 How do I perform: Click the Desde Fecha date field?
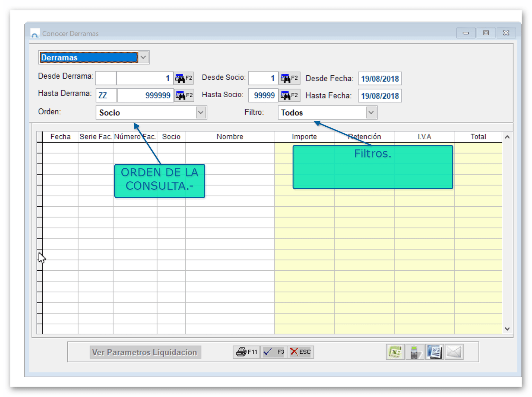(x=380, y=79)
